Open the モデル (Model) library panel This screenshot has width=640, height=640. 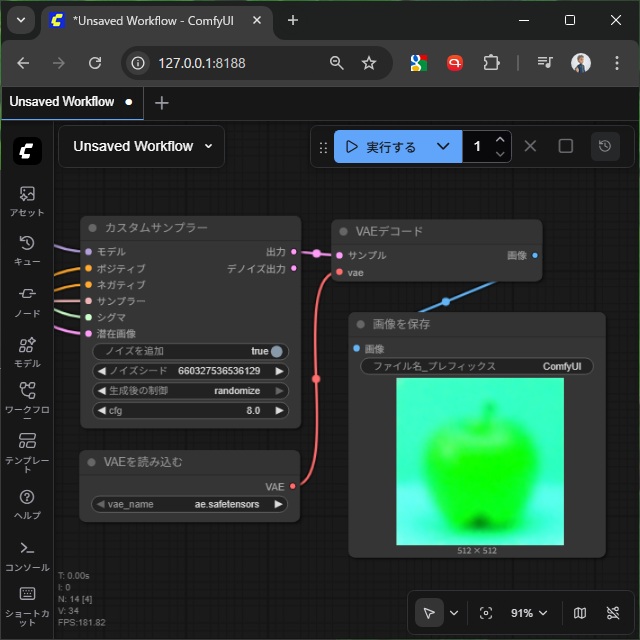(27, 349)
